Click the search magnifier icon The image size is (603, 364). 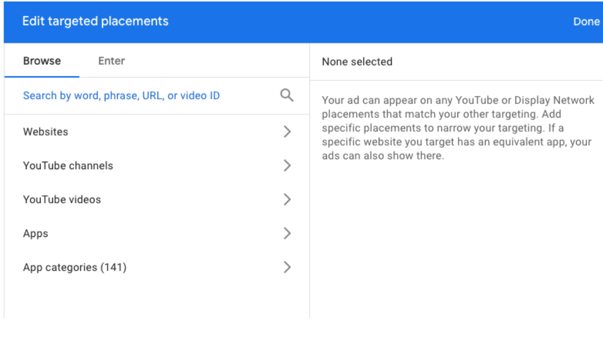pos(287,95)
